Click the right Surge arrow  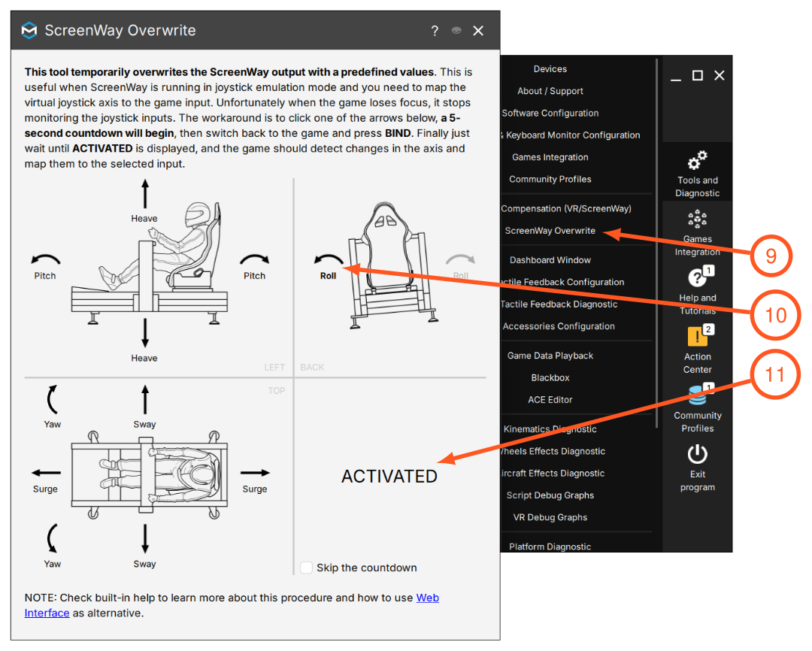tap(255, 472)
